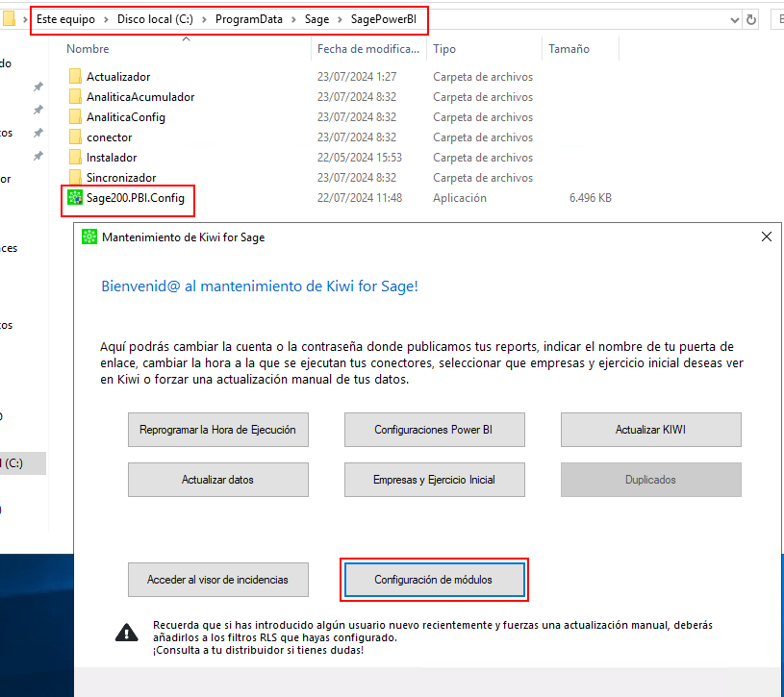Open Acceder al visor de incidencias
This screenshot has height=697, width=784.
218,580
